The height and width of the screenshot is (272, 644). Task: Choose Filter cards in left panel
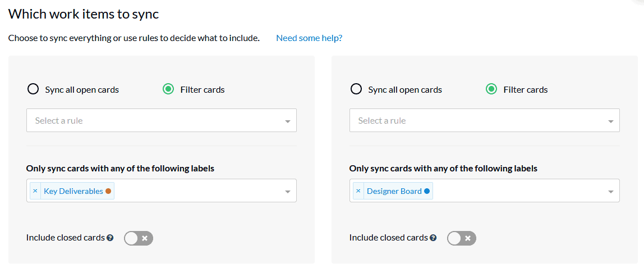coord(168,89)
